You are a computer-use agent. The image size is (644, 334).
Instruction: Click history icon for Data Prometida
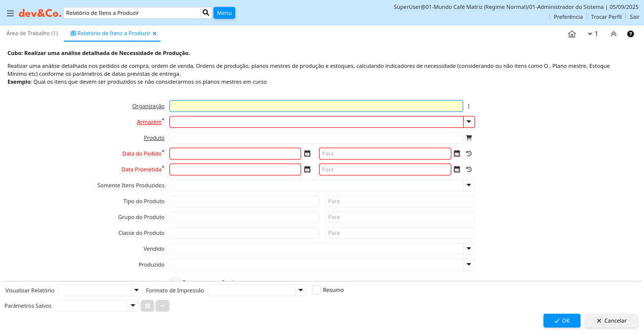tap(469, 169)
